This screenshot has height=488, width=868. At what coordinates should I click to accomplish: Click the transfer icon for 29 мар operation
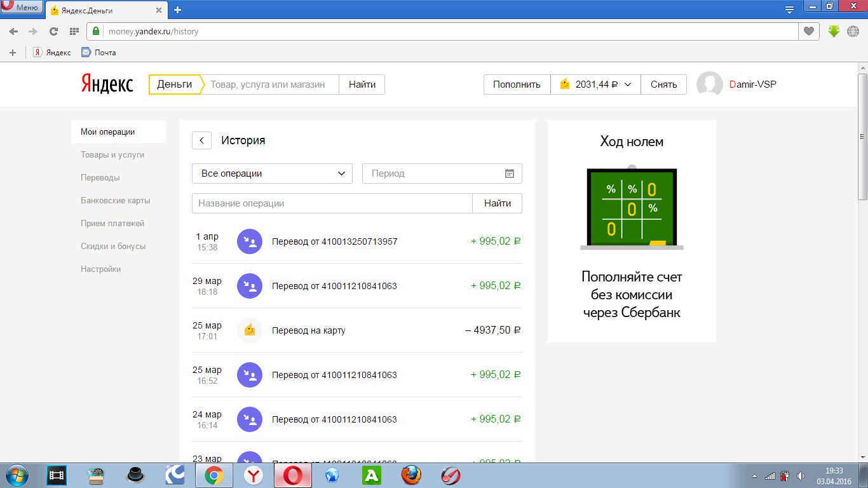point(250,286)
